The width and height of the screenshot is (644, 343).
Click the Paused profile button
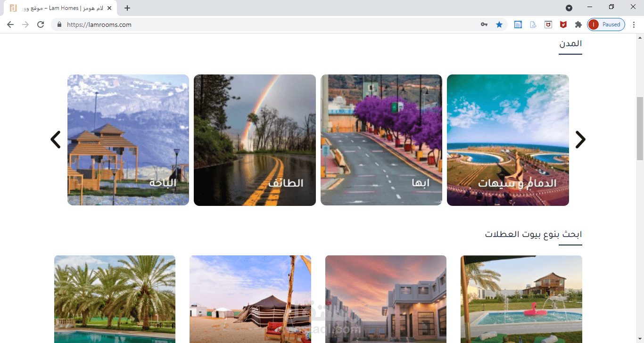pos(606,24)
